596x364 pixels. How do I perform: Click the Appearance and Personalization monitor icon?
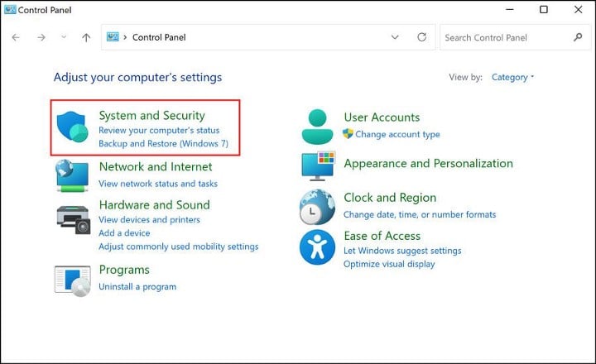tap(318, 166)
